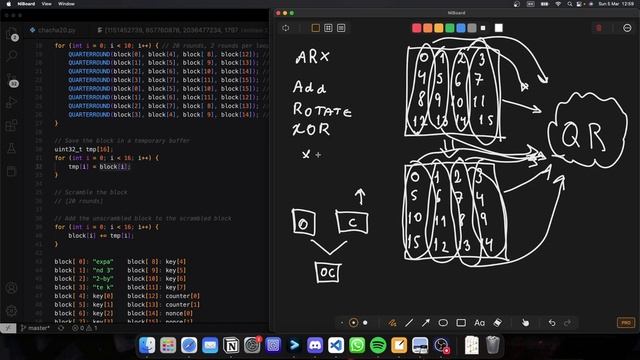Open Mail from the Dock

[x=210, y=345]
